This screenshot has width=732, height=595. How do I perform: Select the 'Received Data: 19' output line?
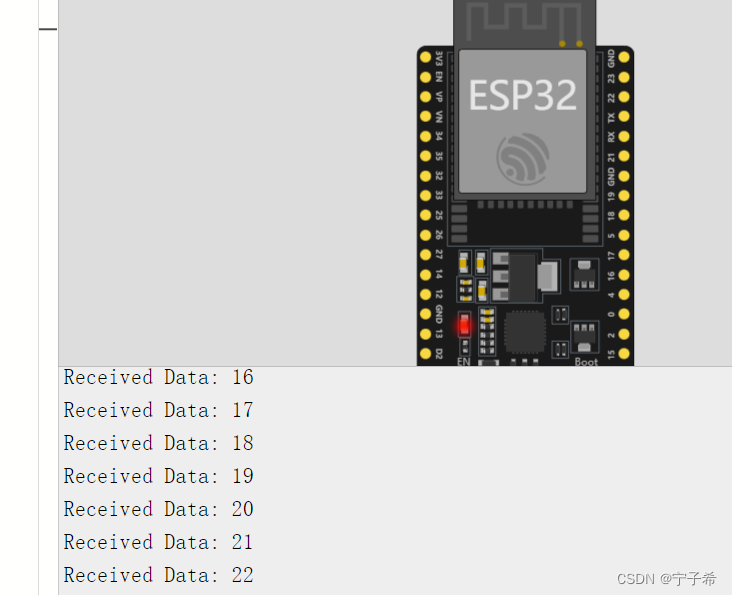[x=158, y=476]
